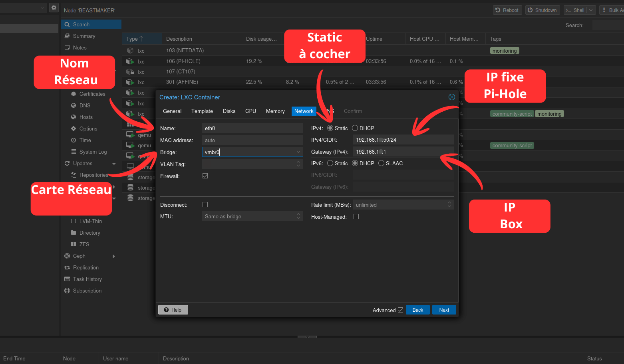Click the lxc icon for 103 (NETDATA)
Image resolution: width=624 pixels, height=364 pixels.
[x=130, y=51]
